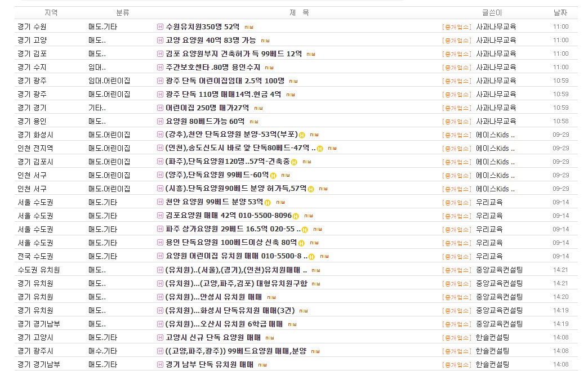
Task: Click the yellow H circle after (시흥).단독요양원90베드 분양 허가득,57억
Action: (x=311, y=189)
